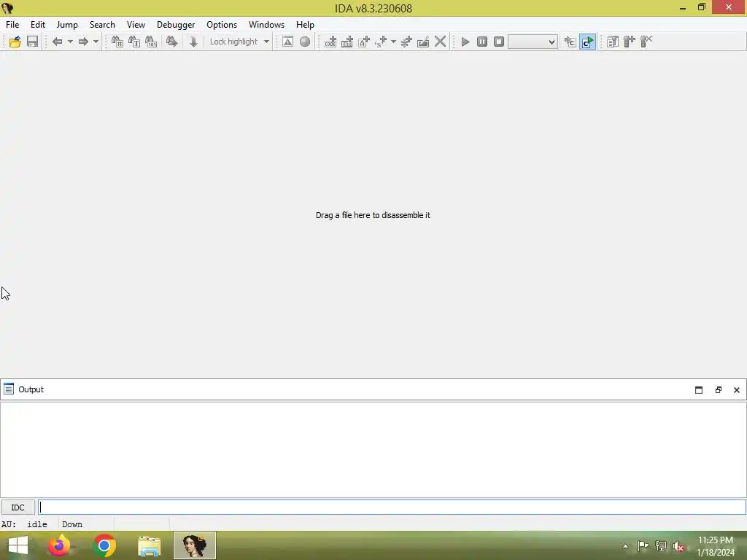Image resolution: width=747 pixels, height=560 pixels.
Task: Click the Open file icon
Action: [x=15, y=42]
